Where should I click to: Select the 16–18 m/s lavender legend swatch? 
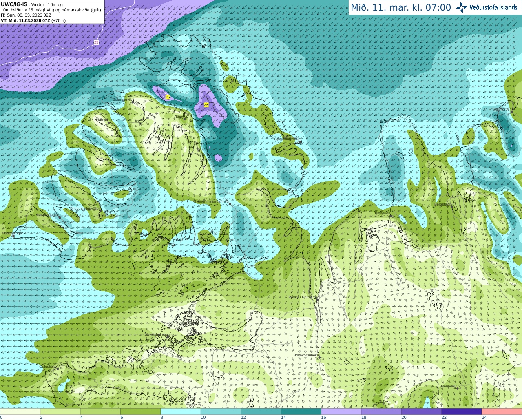(x=341, y=411)
